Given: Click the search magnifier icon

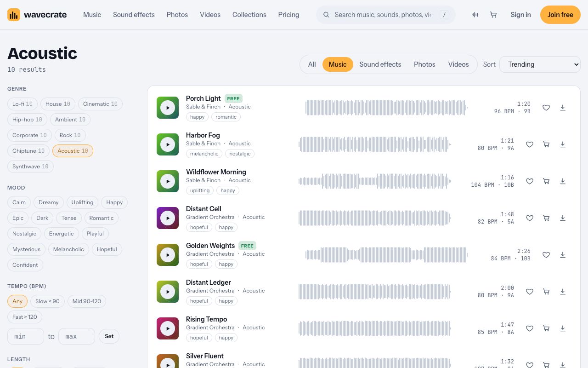Looking at the screenshot, I should point(327,15).
